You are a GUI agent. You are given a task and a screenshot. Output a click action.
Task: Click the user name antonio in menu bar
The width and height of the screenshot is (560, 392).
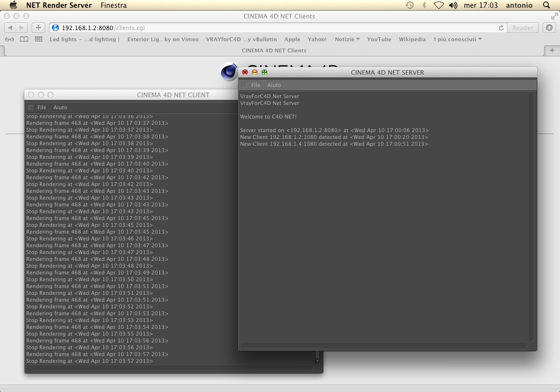pos(519,5)
